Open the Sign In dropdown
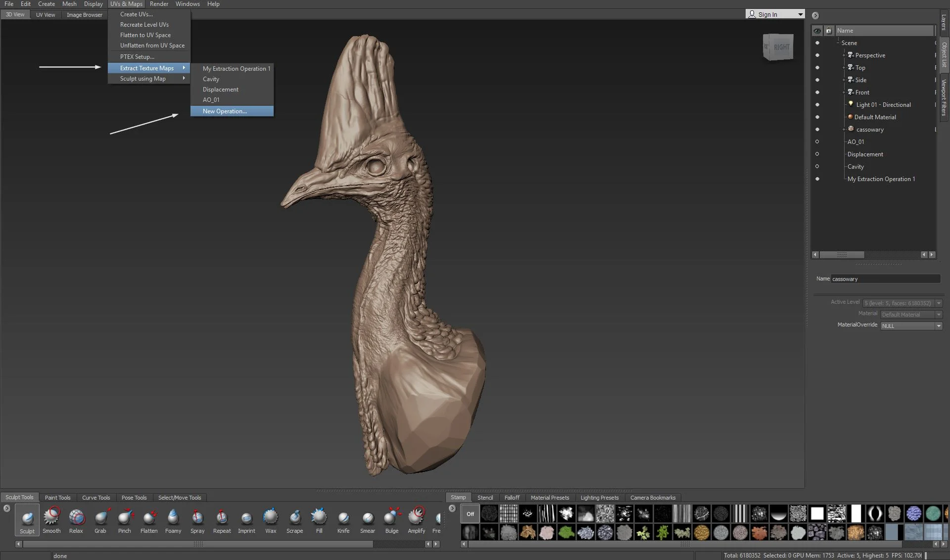 [800, 14]
